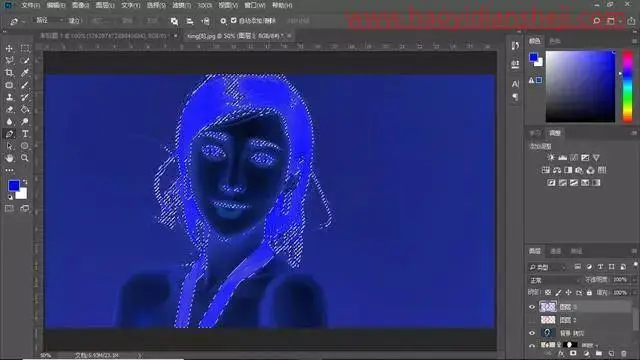Toggle the auto add/delete checkbox
The height and width of the screenshot is (360, 640).
[x=233, y=20]
